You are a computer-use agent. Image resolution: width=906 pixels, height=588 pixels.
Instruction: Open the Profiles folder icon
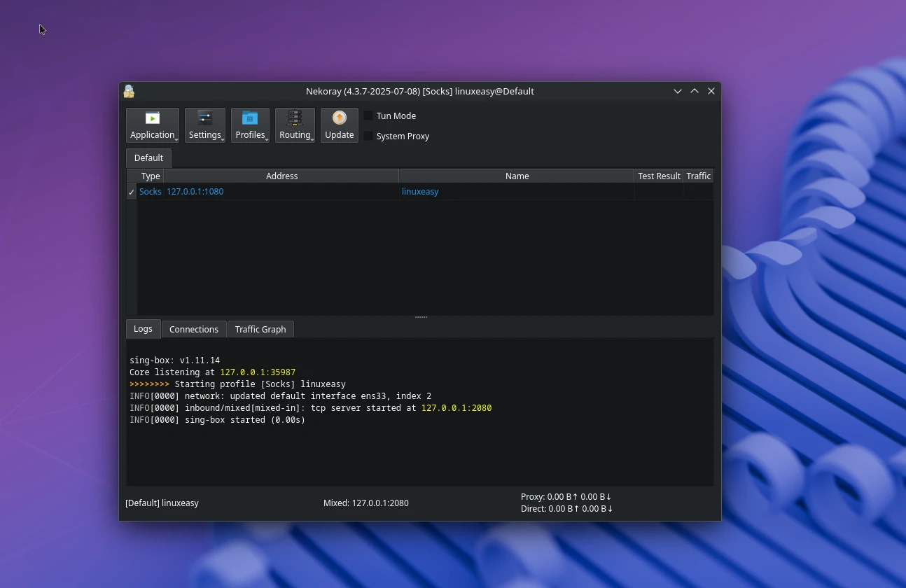[250, 118]
